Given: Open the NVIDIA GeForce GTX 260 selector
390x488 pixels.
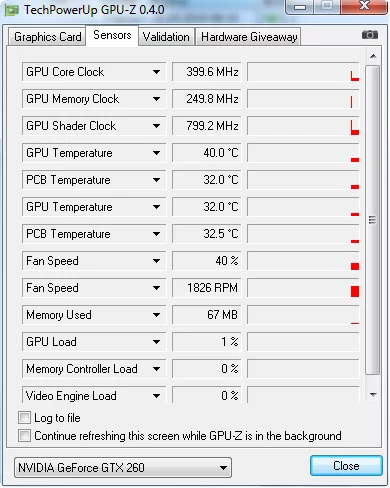Looking at the screenshot, I should coord(123,468).
